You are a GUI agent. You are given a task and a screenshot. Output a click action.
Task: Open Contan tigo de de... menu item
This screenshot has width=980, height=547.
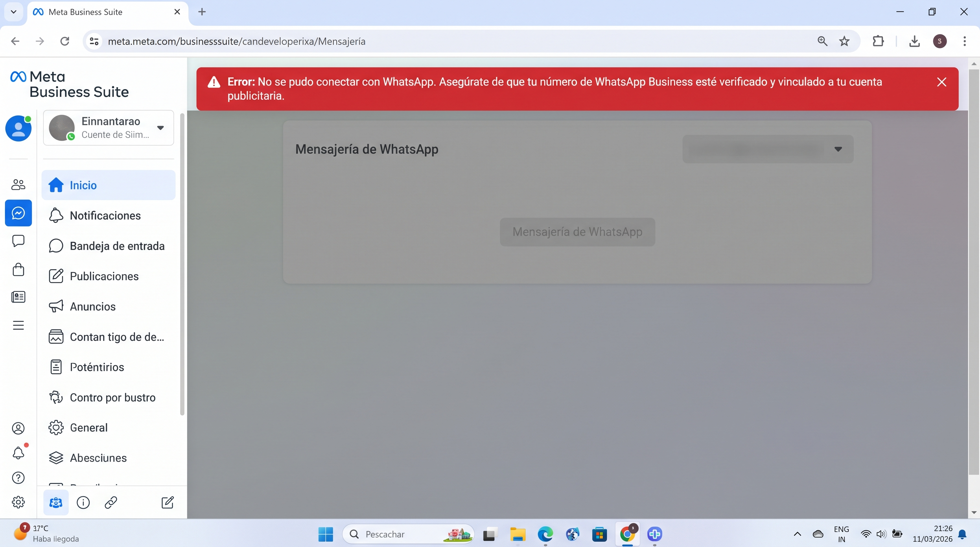point(108,337)
